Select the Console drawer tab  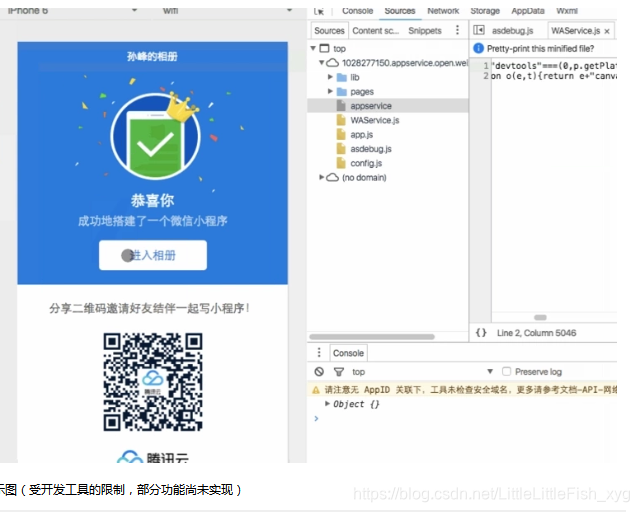(x=348, y=353)
